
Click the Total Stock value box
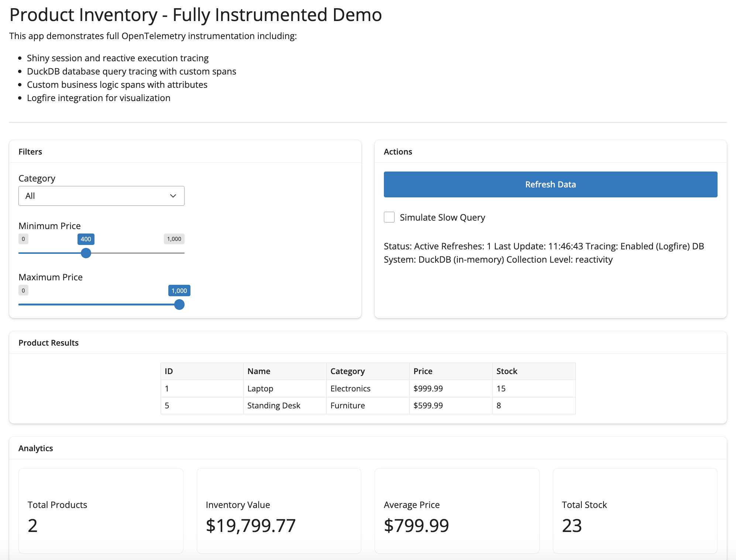[634, 511]
